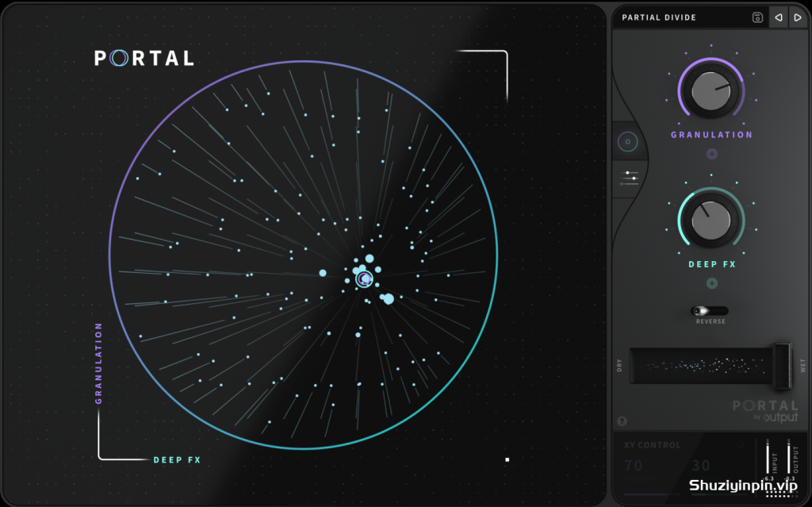Advance to the next preset
This screenshot has width=812, height=507.
click(x=798, y=17)
